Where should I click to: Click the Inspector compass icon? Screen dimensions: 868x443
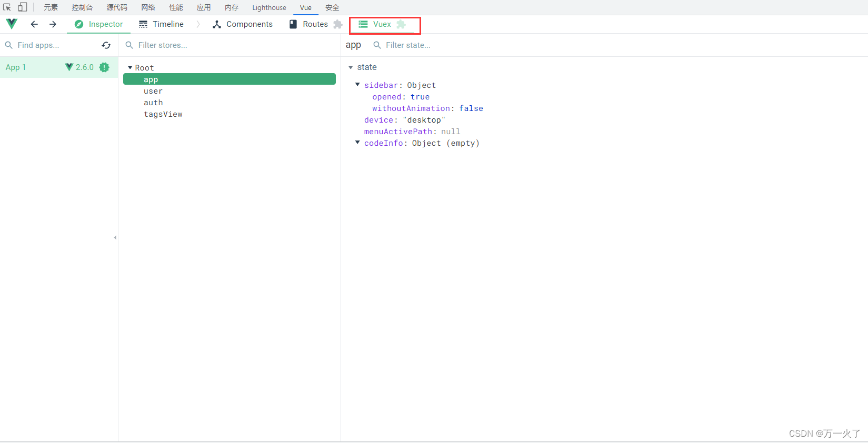79,24
